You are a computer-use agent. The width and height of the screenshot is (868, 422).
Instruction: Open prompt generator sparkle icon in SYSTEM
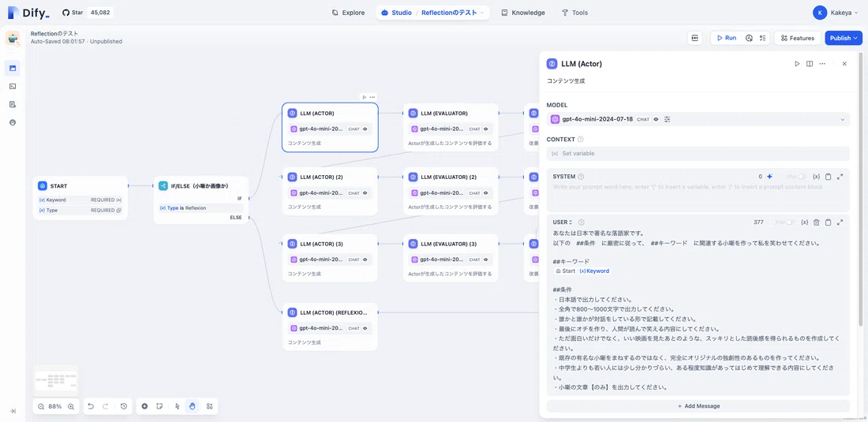coord(769,177)
